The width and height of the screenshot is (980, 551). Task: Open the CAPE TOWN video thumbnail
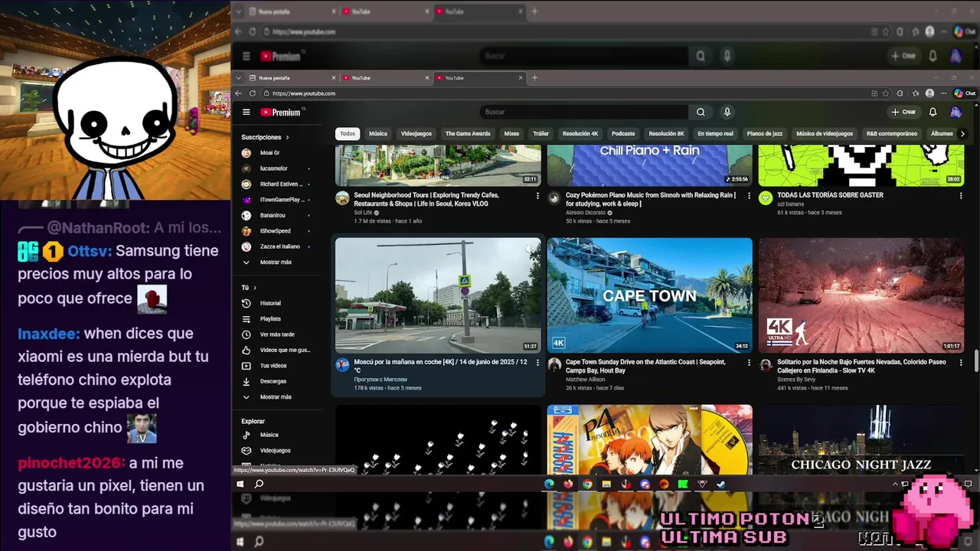point(650,295)
